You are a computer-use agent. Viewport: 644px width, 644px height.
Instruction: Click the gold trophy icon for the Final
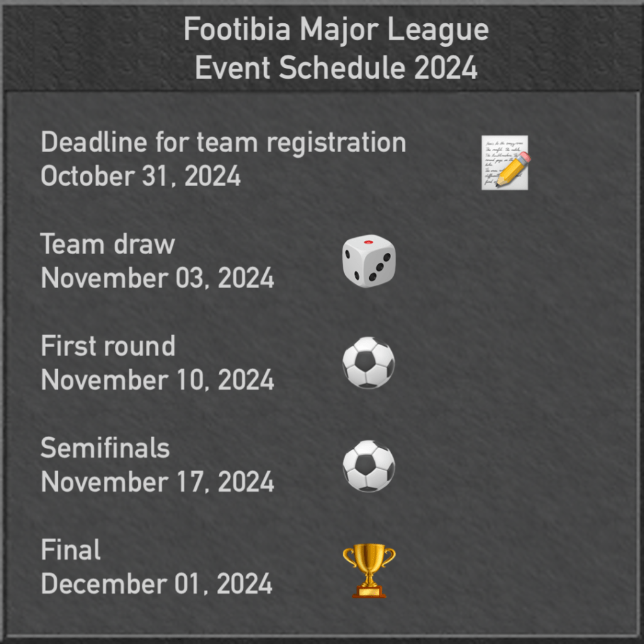pyautogui.click(x=369, y=570)
